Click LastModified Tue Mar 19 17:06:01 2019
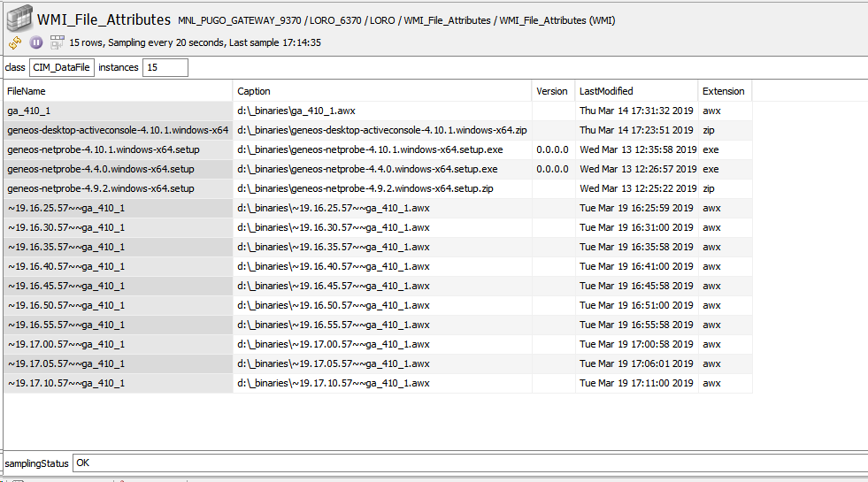This screenshot has width=868, height=482. (636, 363)
